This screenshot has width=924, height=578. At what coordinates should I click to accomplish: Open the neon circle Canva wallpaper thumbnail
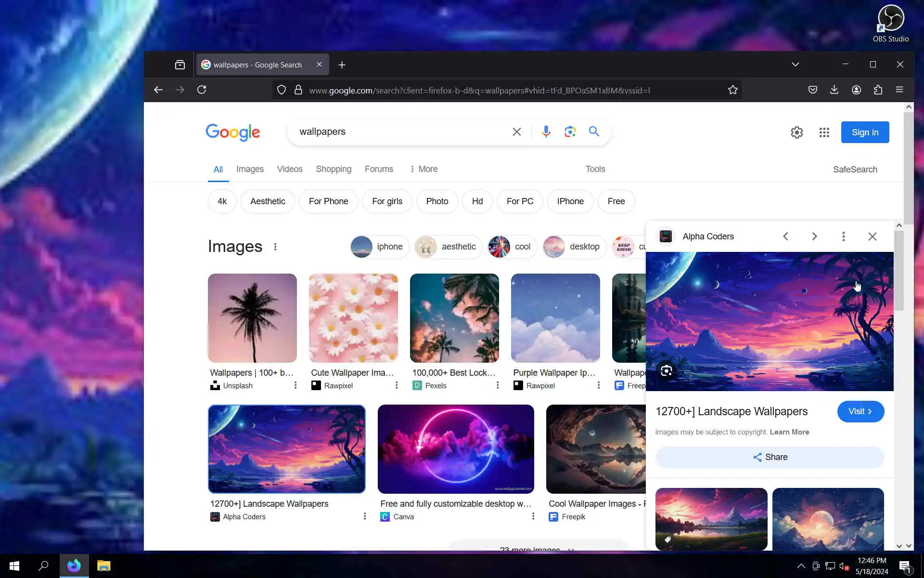click(x=456, y=449)
